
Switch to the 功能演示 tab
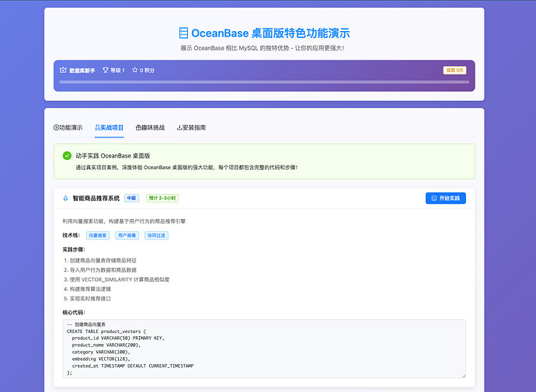tap(68, 128)
